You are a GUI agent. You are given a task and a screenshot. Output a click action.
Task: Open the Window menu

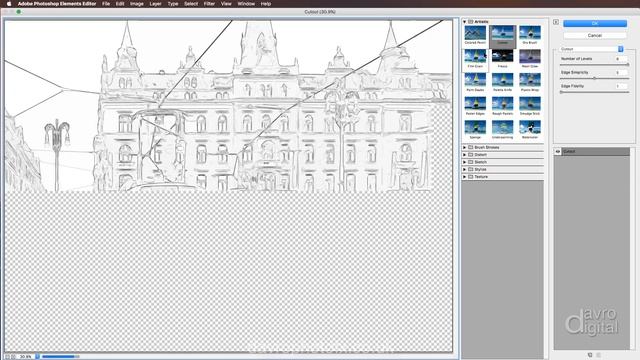pos(246,4)
